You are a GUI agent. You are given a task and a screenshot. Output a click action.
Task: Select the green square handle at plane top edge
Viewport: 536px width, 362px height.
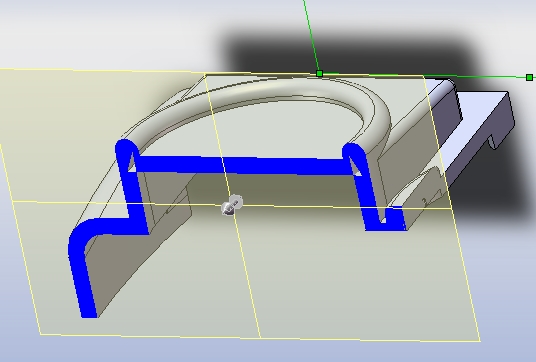tap(320, 73)
